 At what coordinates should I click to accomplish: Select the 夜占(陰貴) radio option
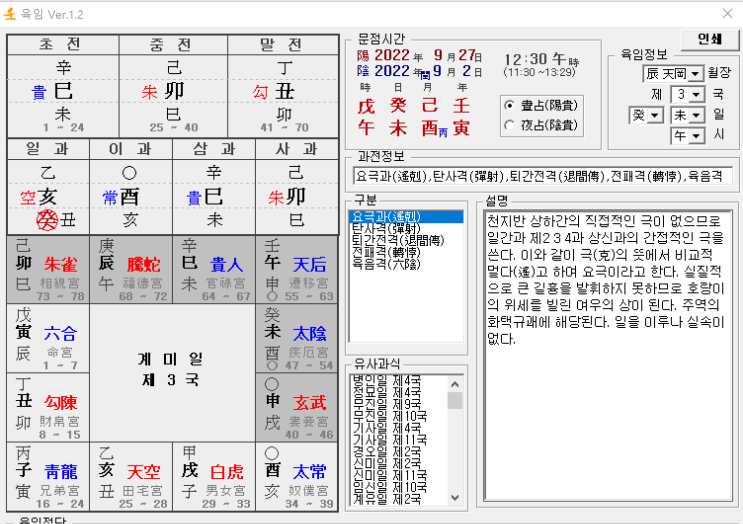509,125
